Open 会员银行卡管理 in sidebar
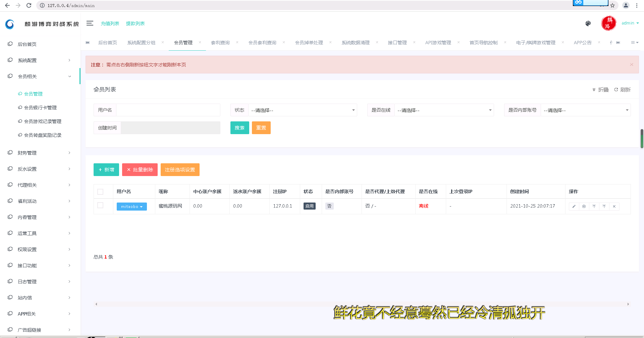644x338 pixels. coord(40,108)
